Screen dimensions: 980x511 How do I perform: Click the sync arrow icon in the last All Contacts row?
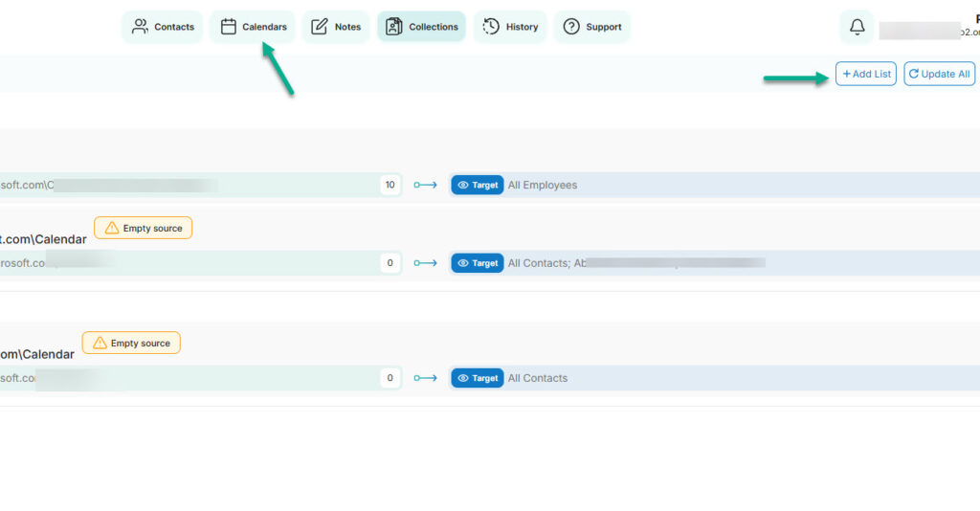tap(425, 378)
